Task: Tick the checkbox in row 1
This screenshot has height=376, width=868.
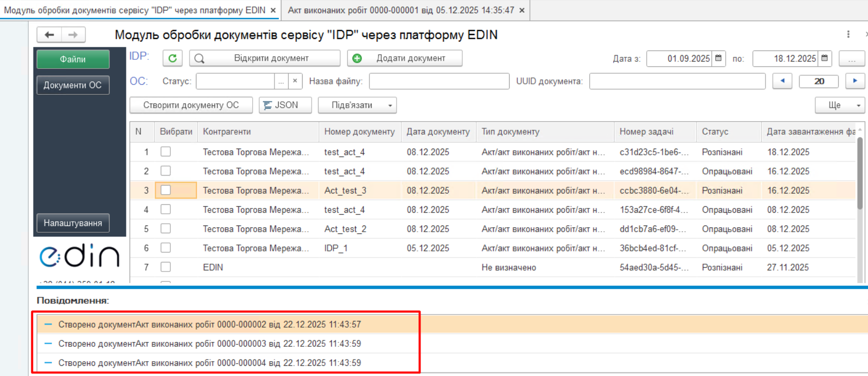Action: click(x=166, y=152)
